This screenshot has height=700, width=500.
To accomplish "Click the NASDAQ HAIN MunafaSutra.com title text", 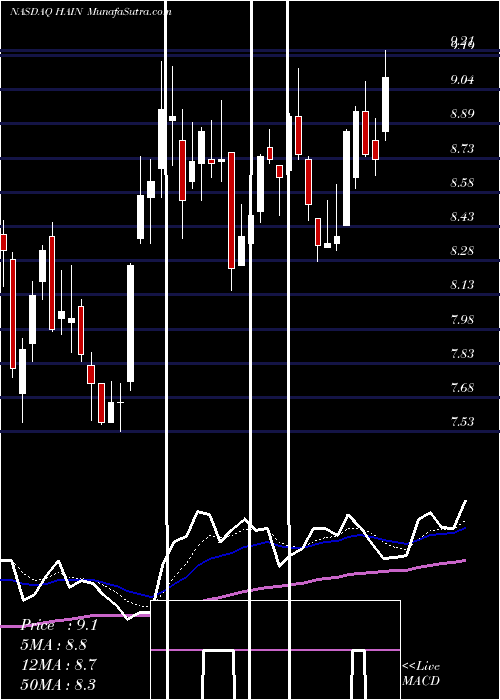I will click(91, 12).
